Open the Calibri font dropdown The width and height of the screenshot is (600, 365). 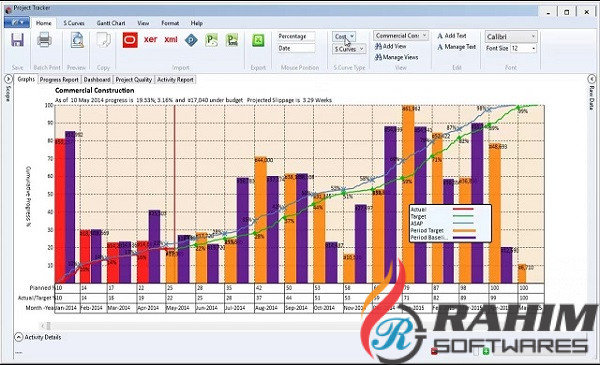[511, 37]
